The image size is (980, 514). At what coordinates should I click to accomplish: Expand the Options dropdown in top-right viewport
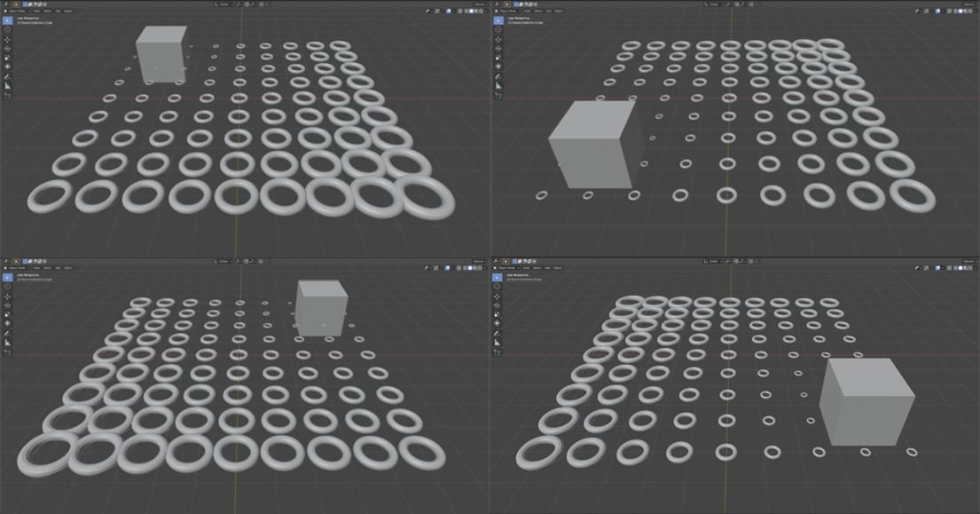coord(970,4)
